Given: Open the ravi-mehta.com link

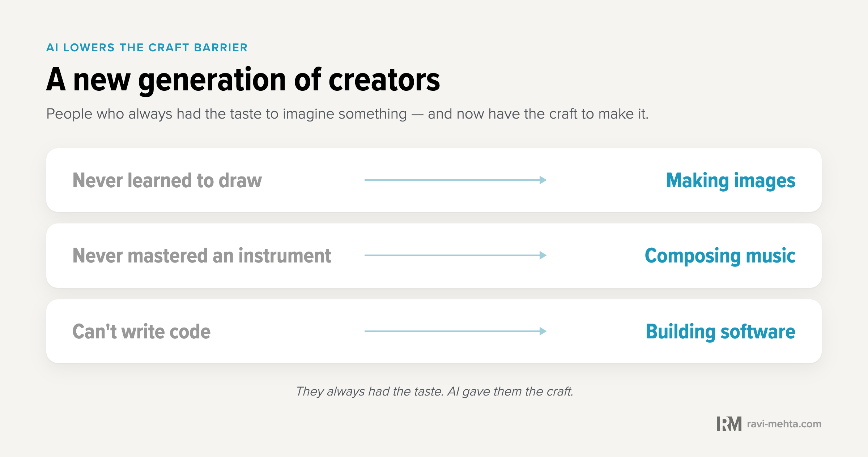Looking at the screenshot, I should pyautogui.click(x=784, y=424).
